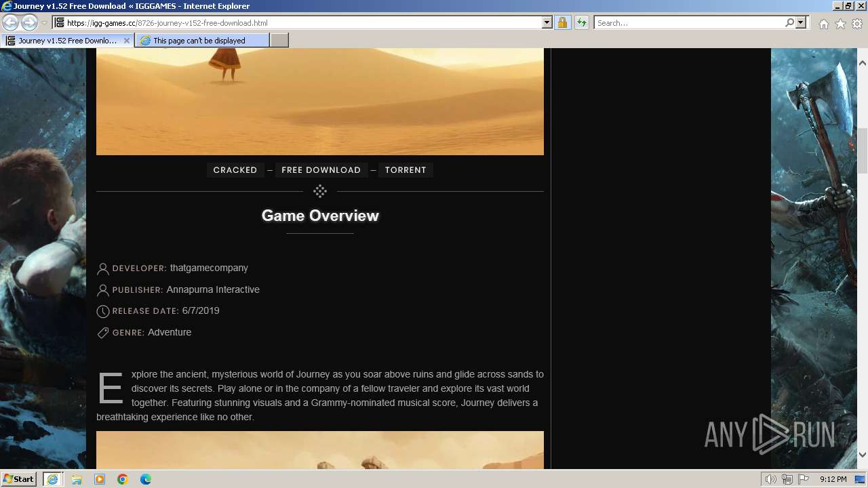The image size is (868, 488).
Task: Open a new blank tab
Action: (x=279, y=41)
